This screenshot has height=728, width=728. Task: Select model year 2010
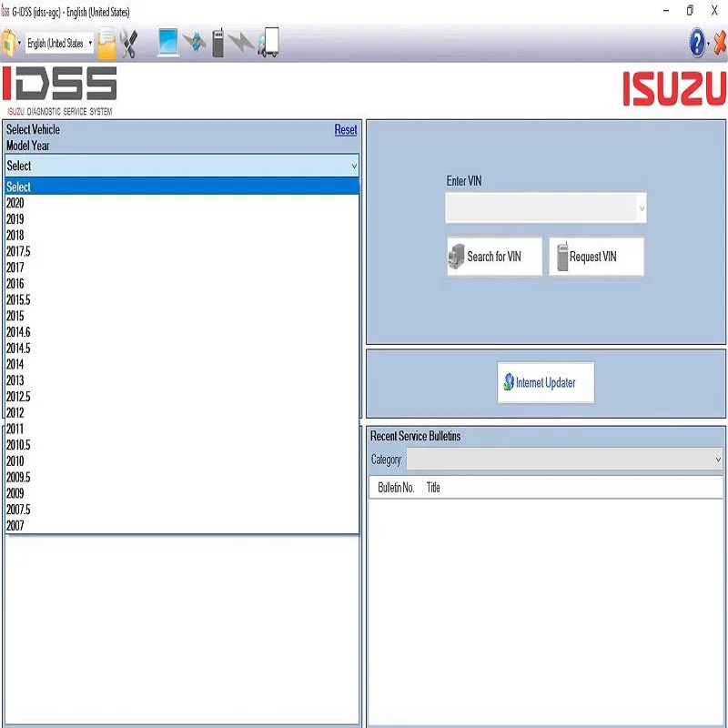[182, 461]
